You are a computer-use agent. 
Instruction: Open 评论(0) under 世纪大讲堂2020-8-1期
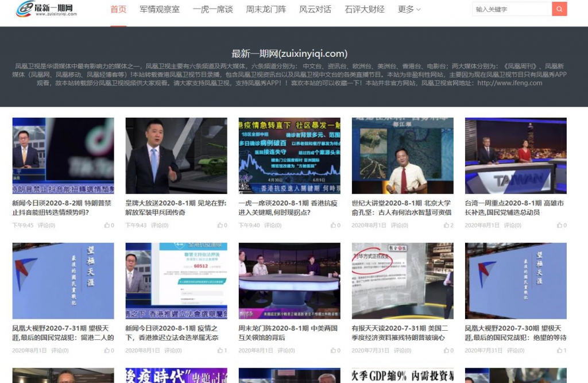[x=400, y=226]
